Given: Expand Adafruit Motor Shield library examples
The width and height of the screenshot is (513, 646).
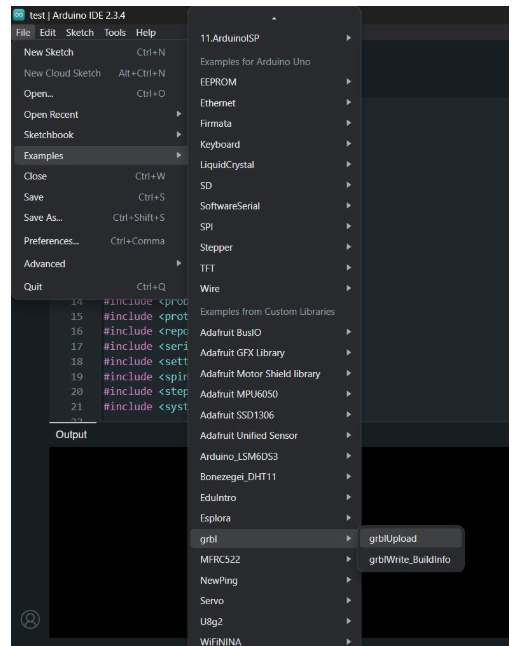Looking at the screenshot, I should click(x=274, y=374).
